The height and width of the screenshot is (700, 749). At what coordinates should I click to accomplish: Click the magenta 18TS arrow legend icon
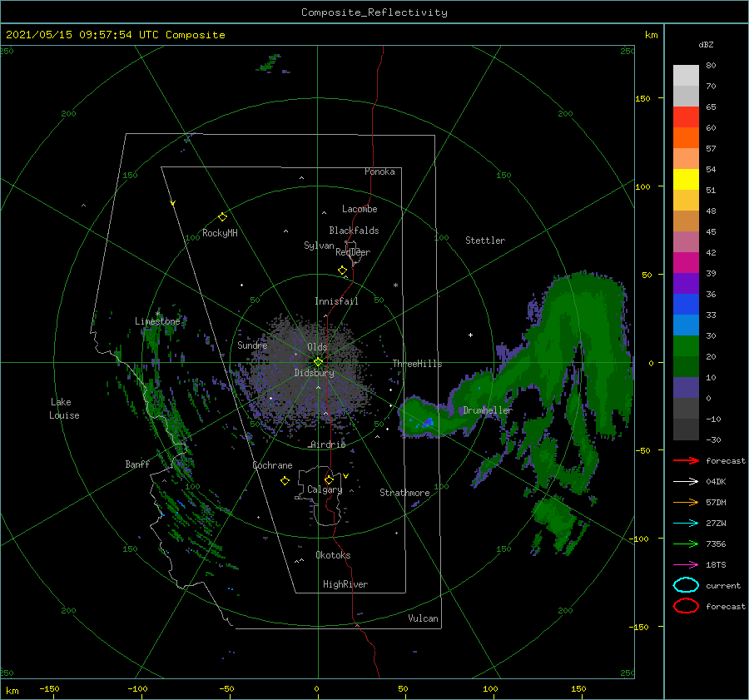coord(686,564)
